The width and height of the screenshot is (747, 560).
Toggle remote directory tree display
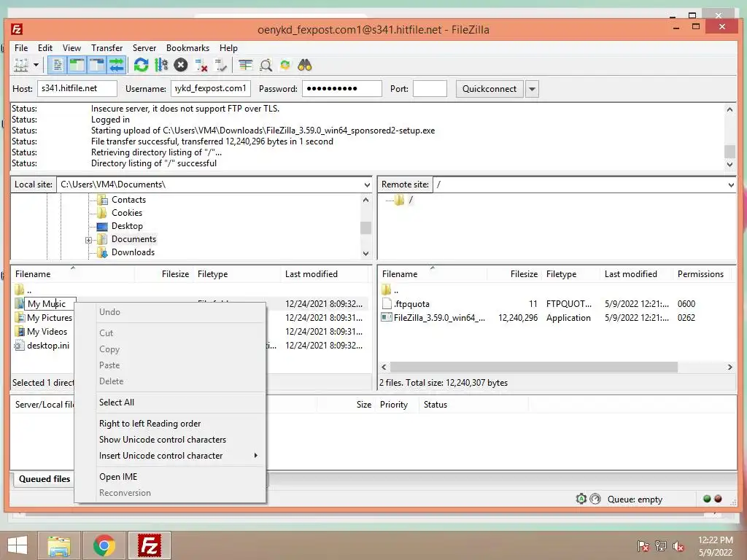click(x=96, y=65)
